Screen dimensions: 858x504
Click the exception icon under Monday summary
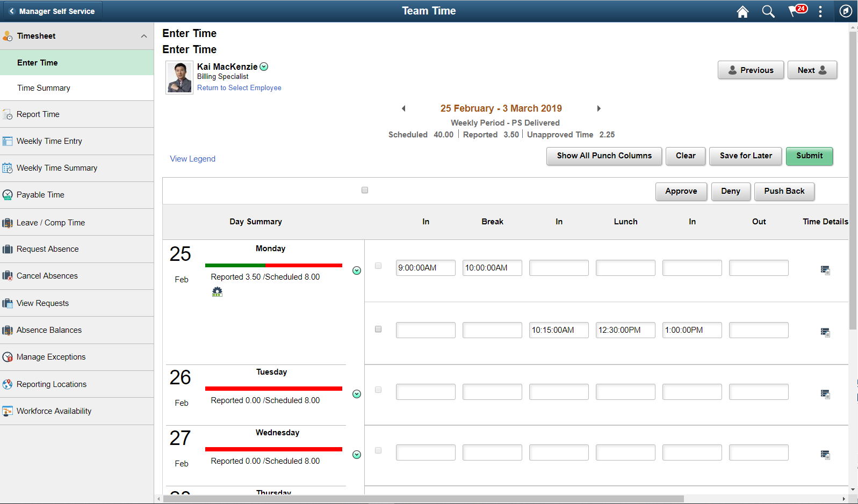tap(217, 291)
